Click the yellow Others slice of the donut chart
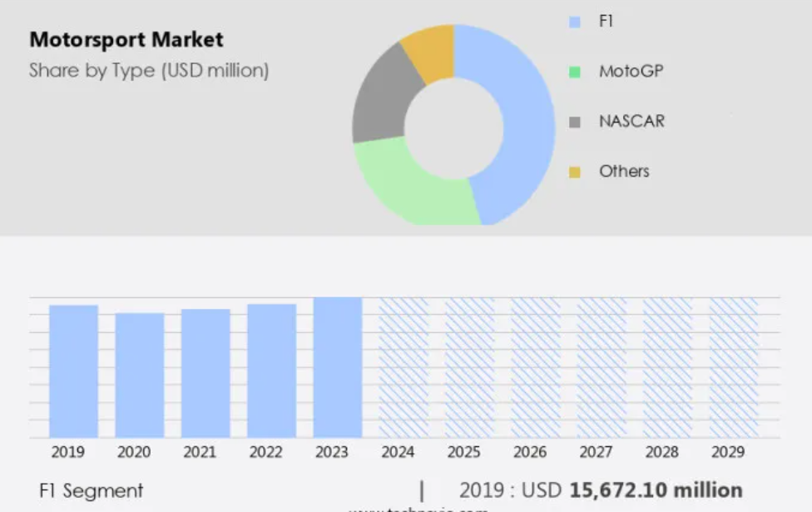Viewport: 812px width, 512px height. pos(433,52)
